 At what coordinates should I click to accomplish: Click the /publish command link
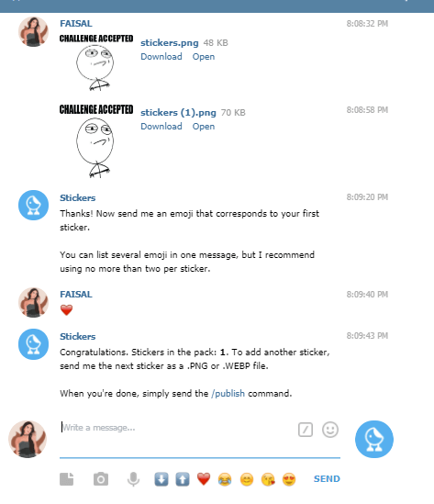228,394
